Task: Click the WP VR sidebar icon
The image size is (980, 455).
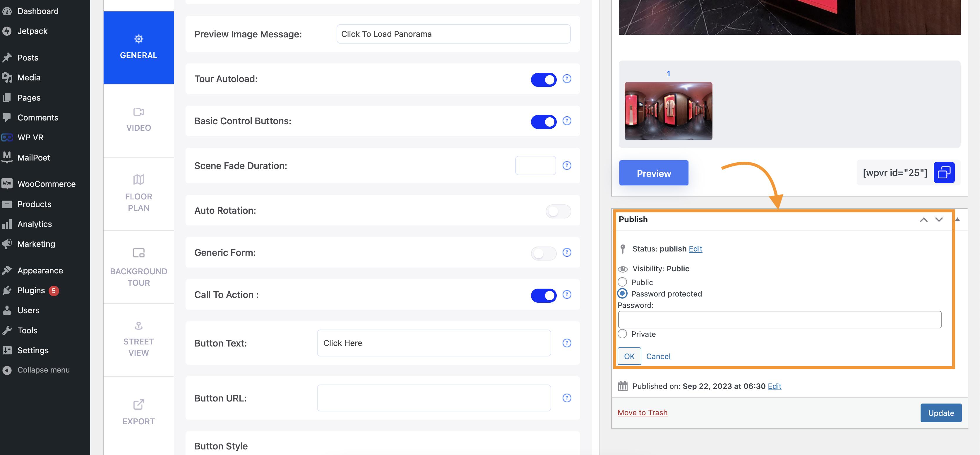Action: pos(8,137)
